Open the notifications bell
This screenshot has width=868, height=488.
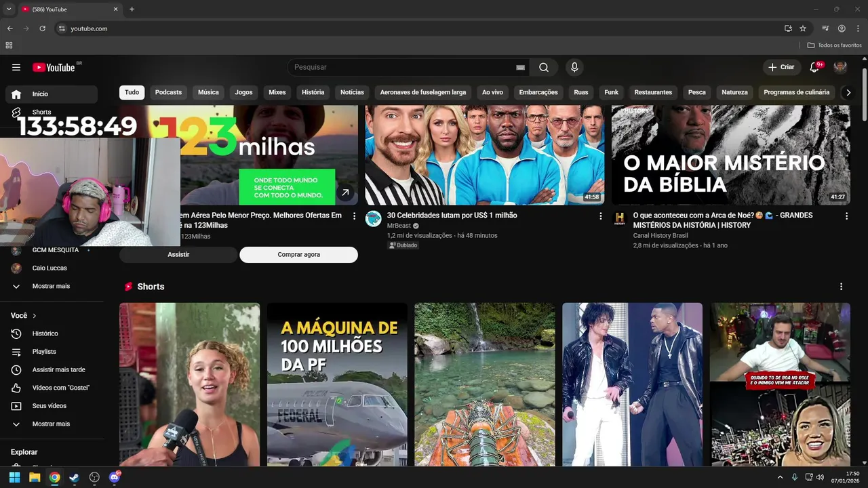(x=814, y=67)
